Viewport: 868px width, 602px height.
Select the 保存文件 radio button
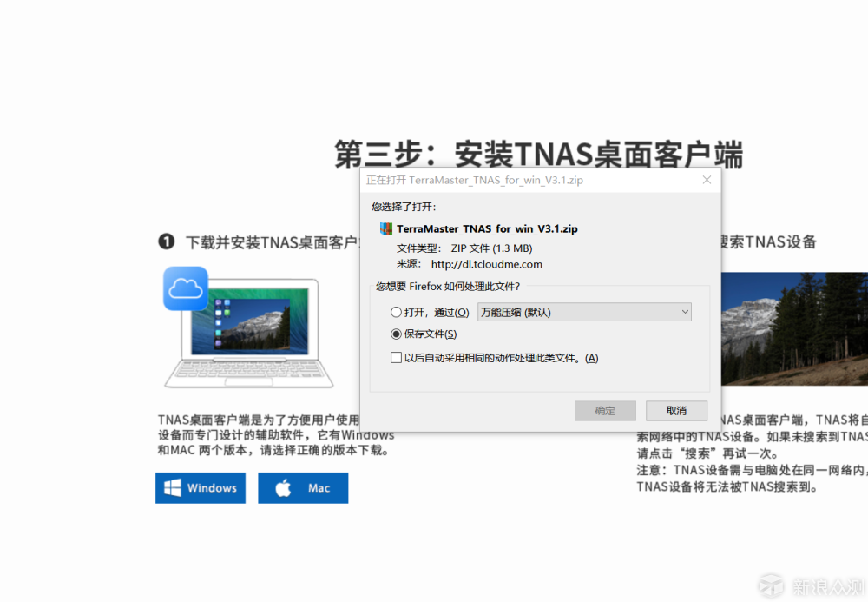396,334
